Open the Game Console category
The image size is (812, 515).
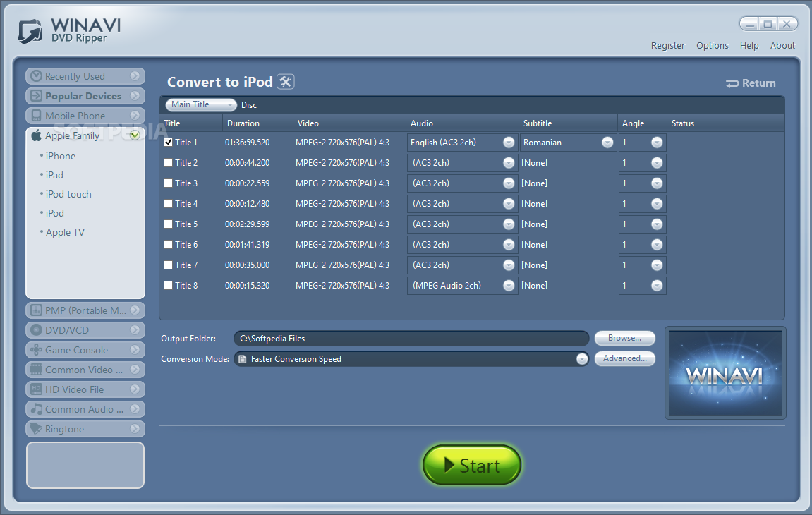click(x=85, y=350)
